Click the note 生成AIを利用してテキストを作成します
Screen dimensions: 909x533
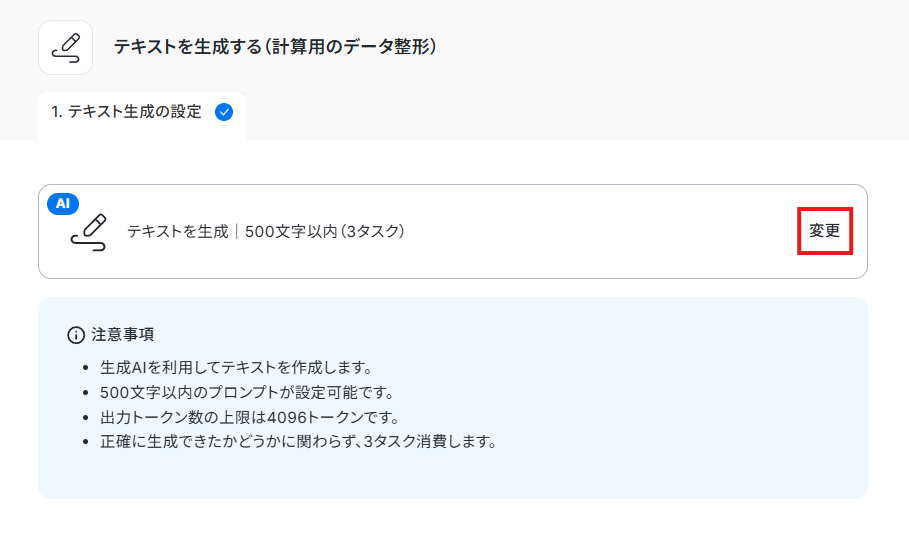click(x=236, y=367)
